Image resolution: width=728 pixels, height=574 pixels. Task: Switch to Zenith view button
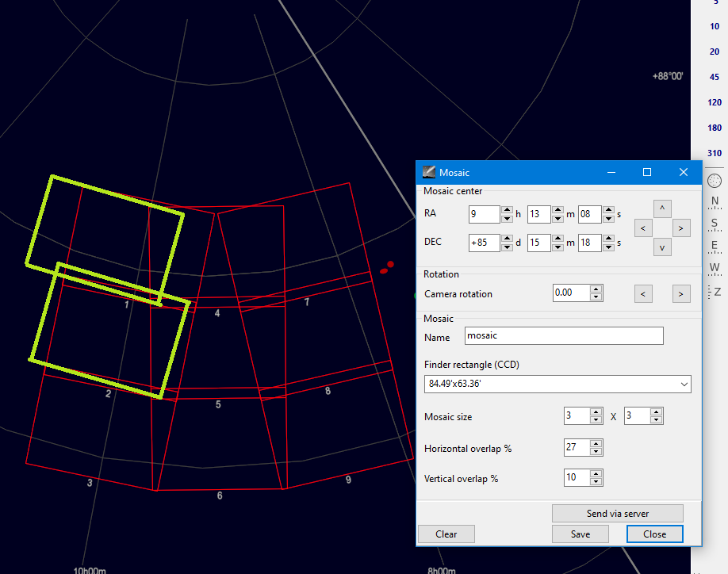715,291
